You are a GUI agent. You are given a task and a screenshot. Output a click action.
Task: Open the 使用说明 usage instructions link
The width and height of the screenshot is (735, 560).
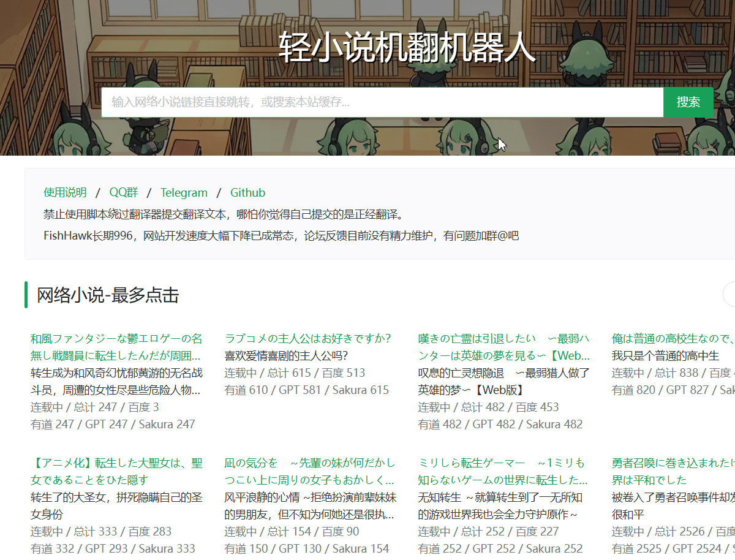click(x=65, y=192)
